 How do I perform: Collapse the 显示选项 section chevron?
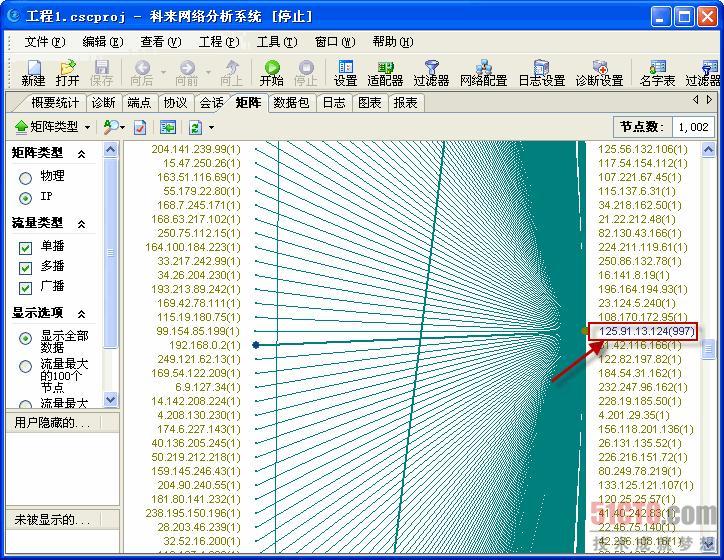point(81,314)
